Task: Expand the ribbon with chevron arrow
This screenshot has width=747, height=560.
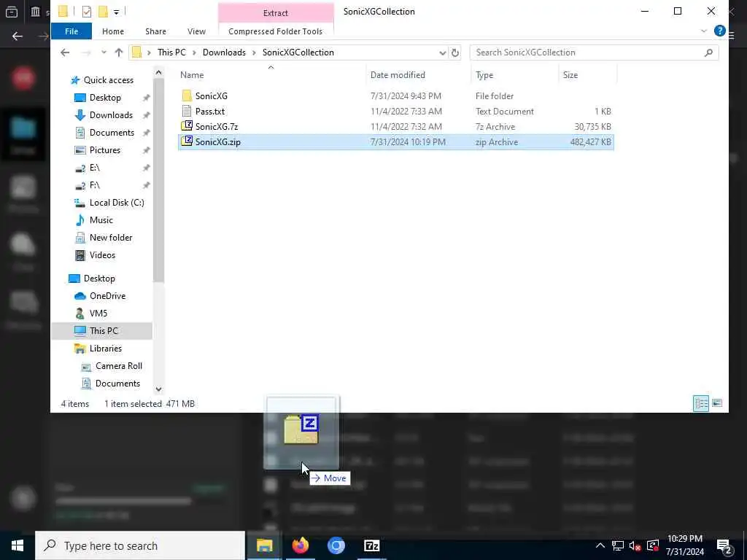Action: (x=704, y=31)
